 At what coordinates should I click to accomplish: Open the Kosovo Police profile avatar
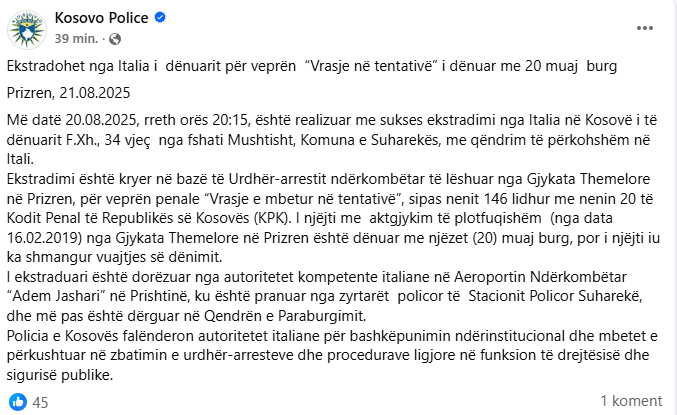click(x=27, y=29)
